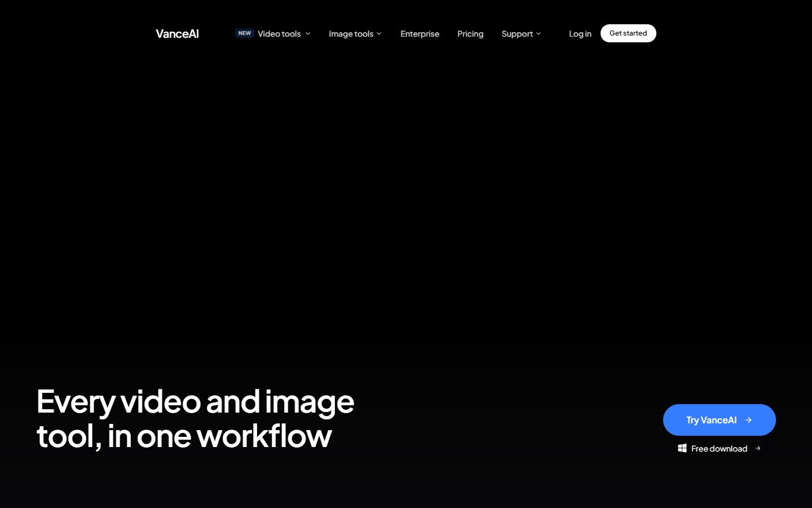Expand the Video tools chevron
The width and height of the screenshot is (812, 508).
308,34
